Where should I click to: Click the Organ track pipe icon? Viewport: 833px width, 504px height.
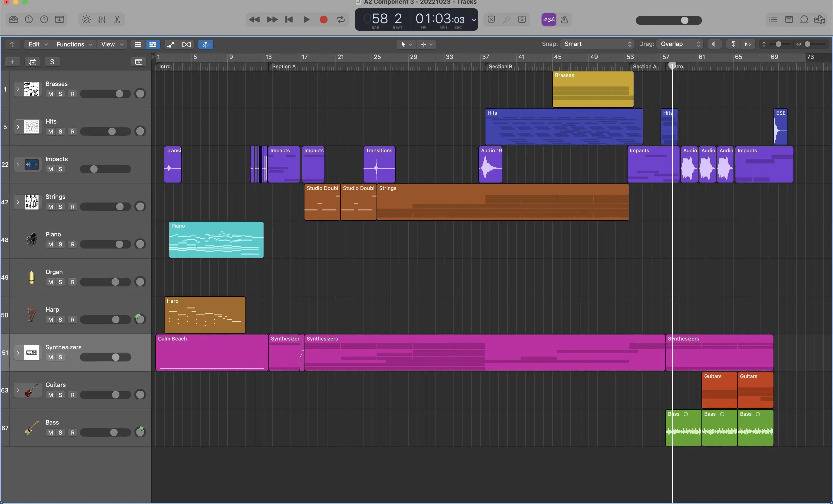click(31, 277)
